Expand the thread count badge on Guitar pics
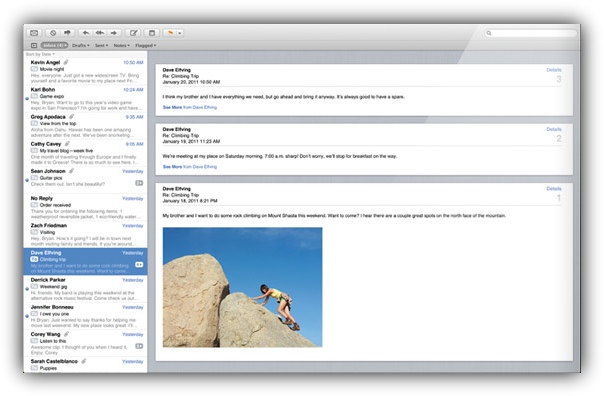The width and height of the screenshot is (604, 396). pos(139,183)
